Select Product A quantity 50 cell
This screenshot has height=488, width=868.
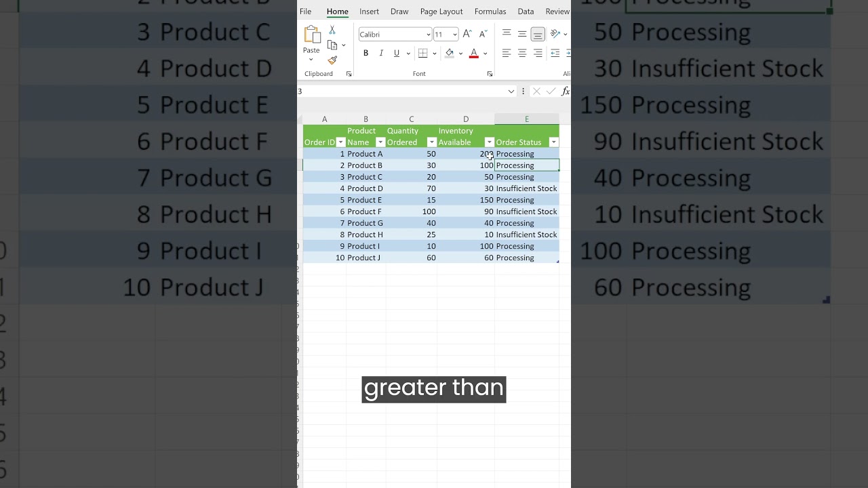[412, 154]
